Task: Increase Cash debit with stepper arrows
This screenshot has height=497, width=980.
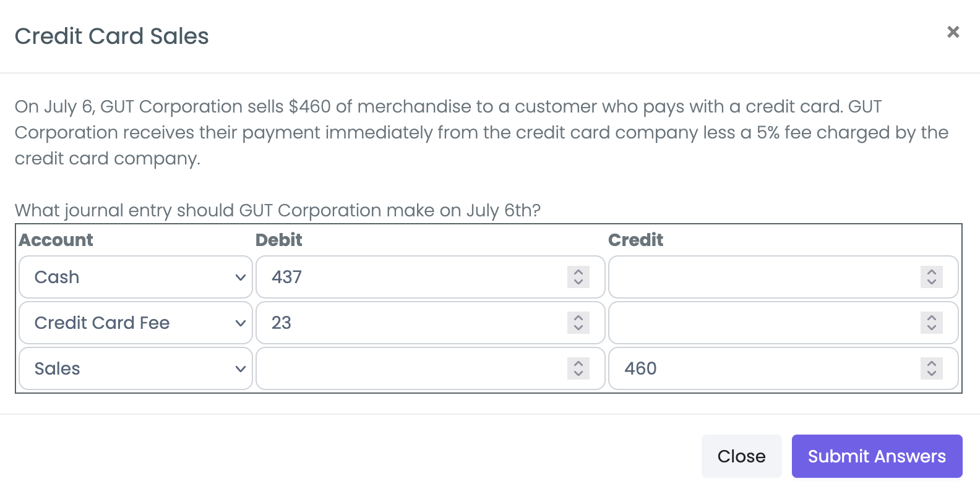Action: coord(578,271)
